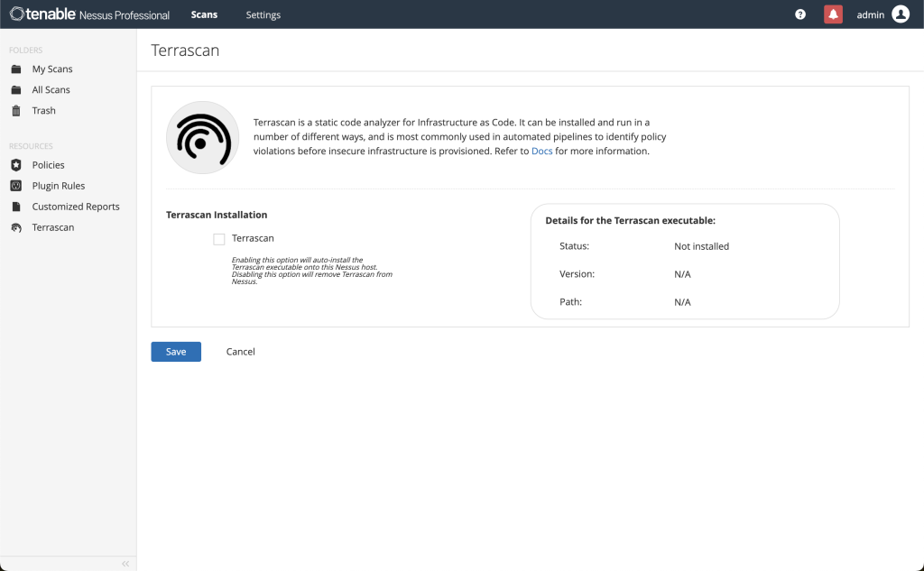Open the help question mark icon
The image size is (924, 571).
pyautogui.click(x=800, y=14)
